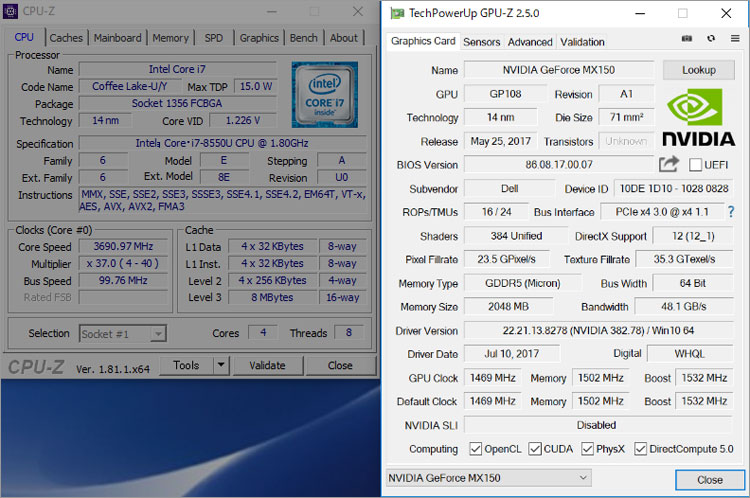The width and height of the screenshot is (750, 498).
Task: Click Multiplier value x 37.0
Action: [x=123, y=263]
